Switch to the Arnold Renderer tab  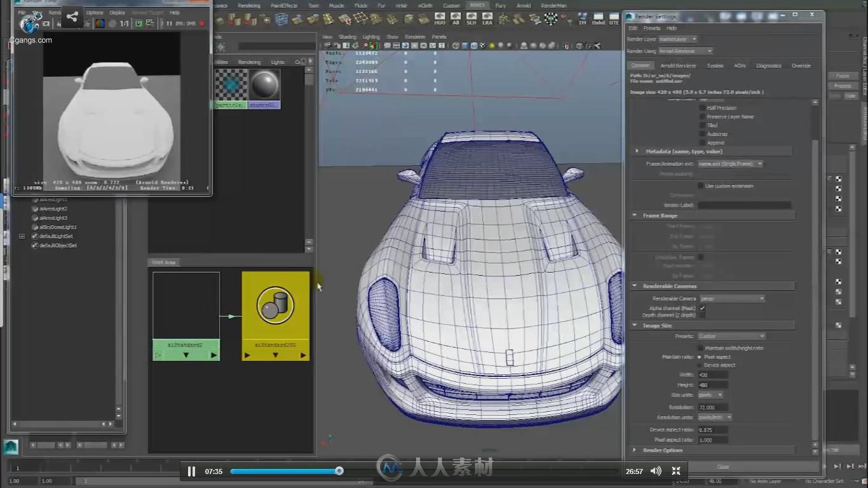(x=678, y=65)
